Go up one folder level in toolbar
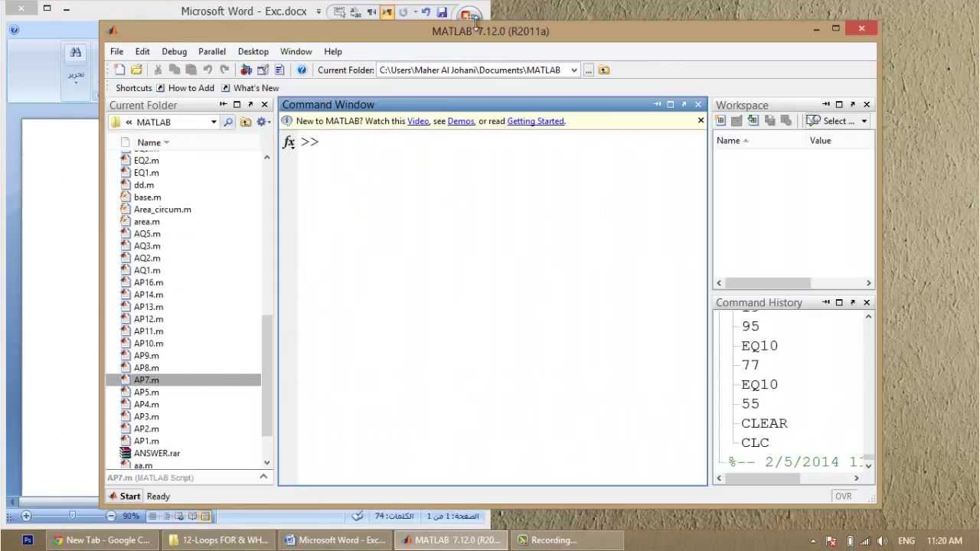The width and height of the screenshot is (980, 551). (x=604, y=70)
